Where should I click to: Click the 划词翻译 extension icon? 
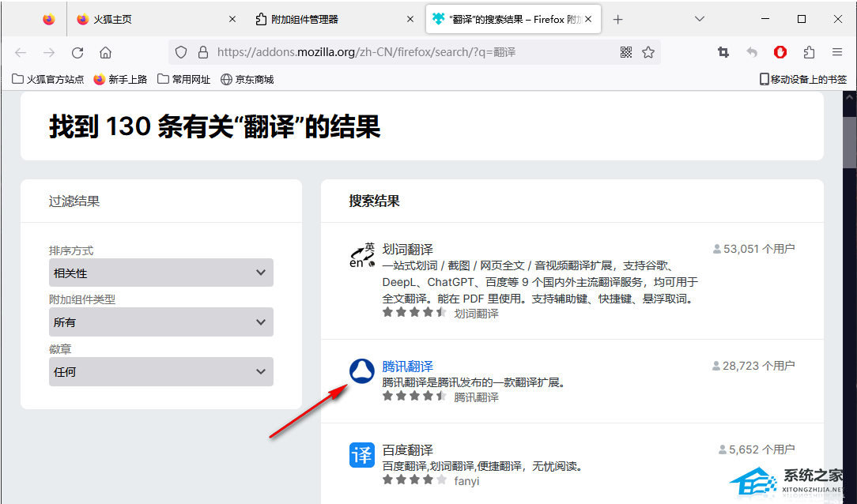tap(362, 255)
